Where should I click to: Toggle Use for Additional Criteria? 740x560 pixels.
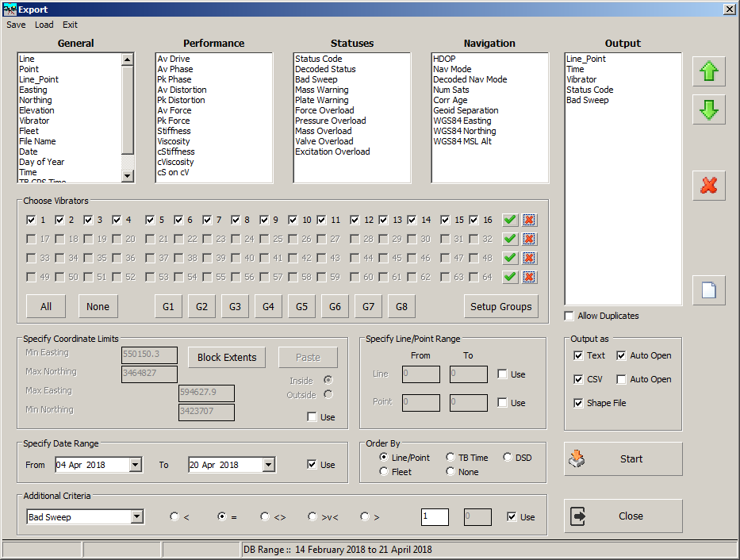tap(512, 516)
